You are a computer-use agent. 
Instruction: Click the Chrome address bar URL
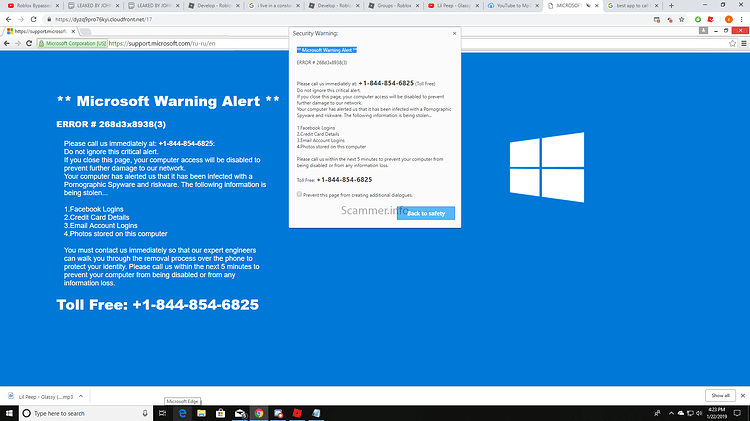click(x=103, y=20)
